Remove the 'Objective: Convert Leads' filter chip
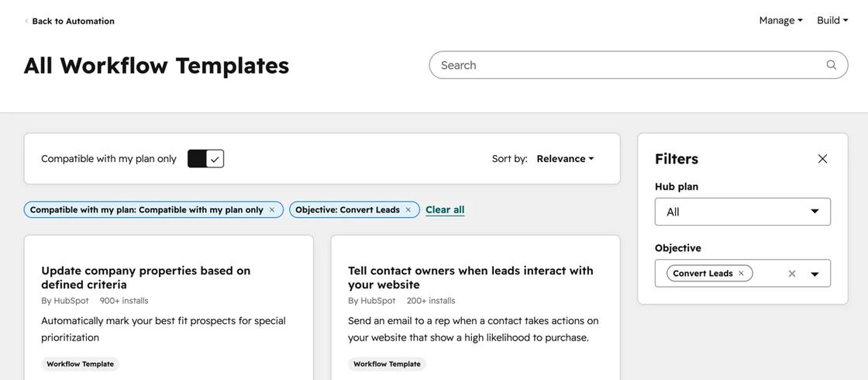The width and height of the screenshot is (868, 380). click(408, 210)
